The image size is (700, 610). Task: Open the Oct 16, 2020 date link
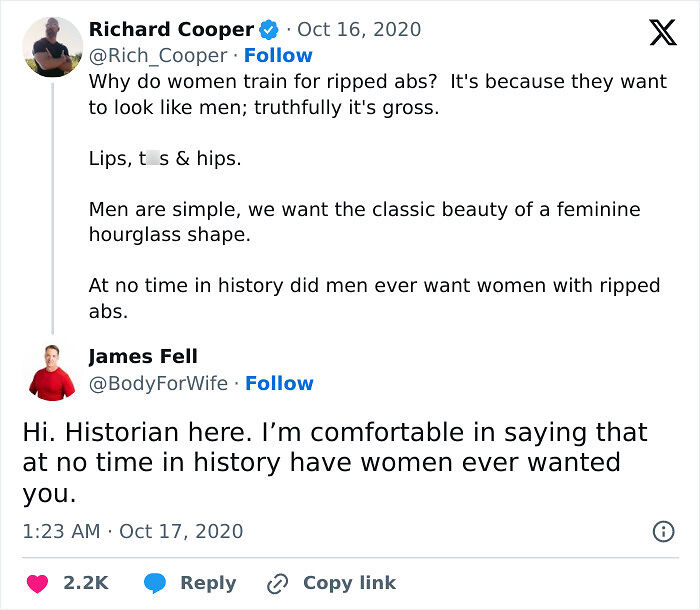coord(359,29)
